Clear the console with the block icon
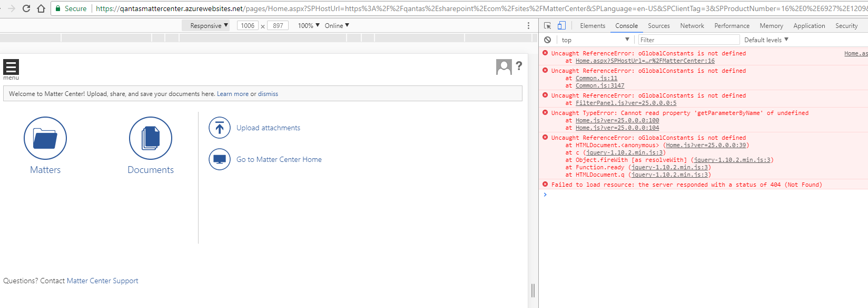 click(x=548, y=40)
